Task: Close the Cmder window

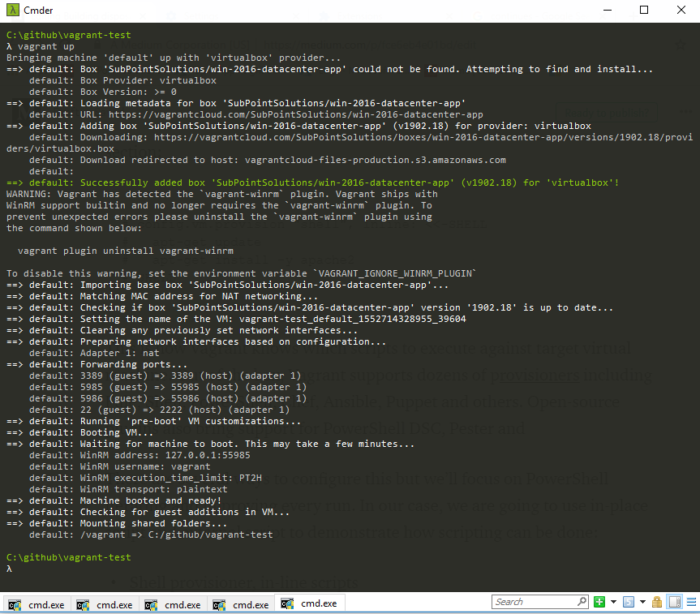Action: pyautogui.click(x=681, y=10)
